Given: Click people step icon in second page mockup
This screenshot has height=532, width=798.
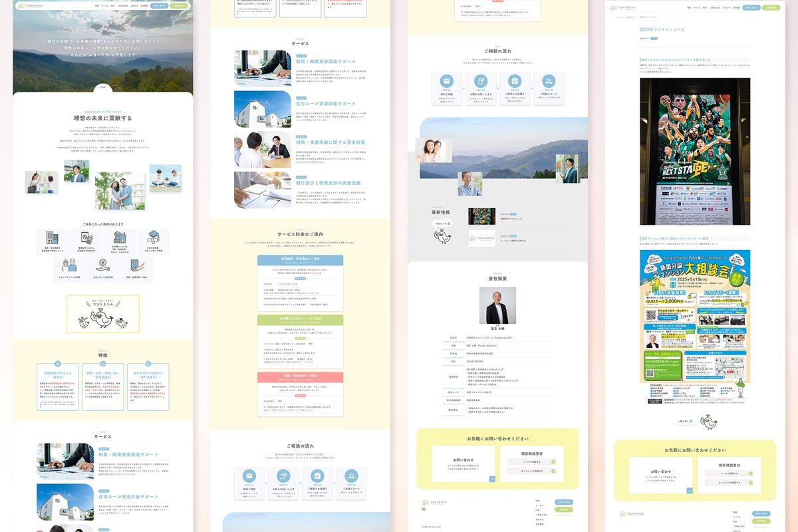Looking at the screenshot, I should click(x=351, y=476).
